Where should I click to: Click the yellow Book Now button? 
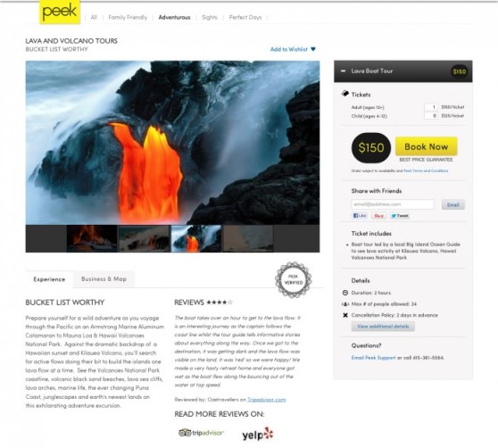427,146
